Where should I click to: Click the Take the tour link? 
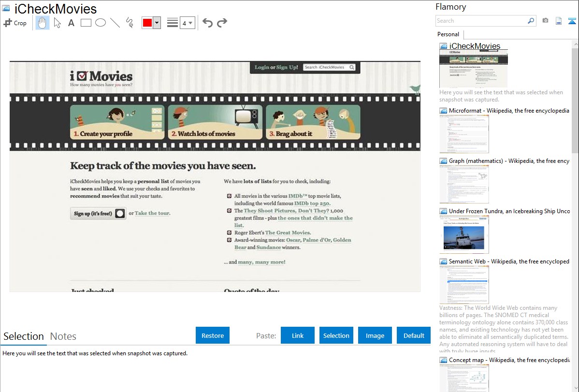click(x=152, y=213)
